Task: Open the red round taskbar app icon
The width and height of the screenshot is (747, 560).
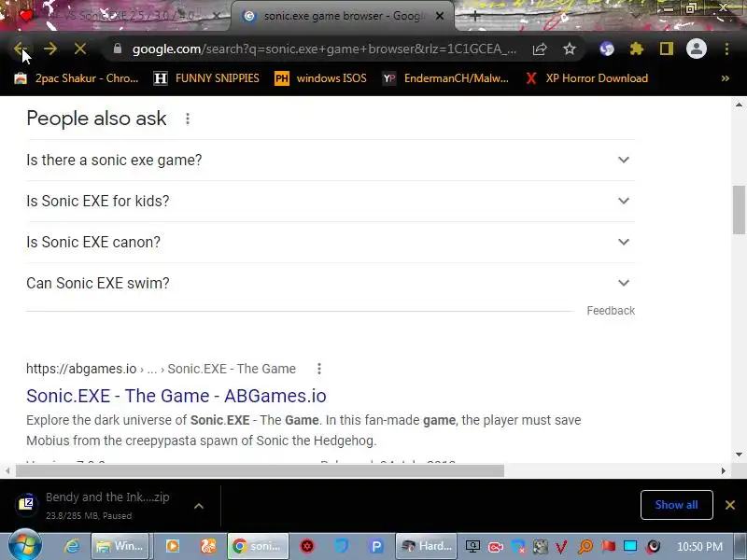Action: [x=307, y=546]
